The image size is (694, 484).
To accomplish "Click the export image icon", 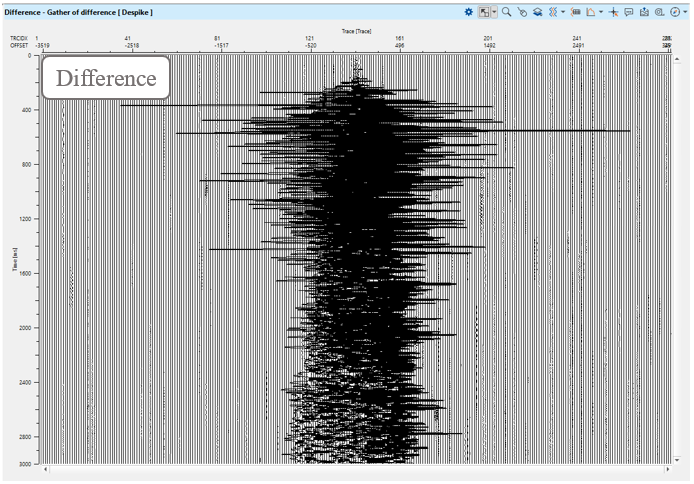I will [x=644, y=12].
